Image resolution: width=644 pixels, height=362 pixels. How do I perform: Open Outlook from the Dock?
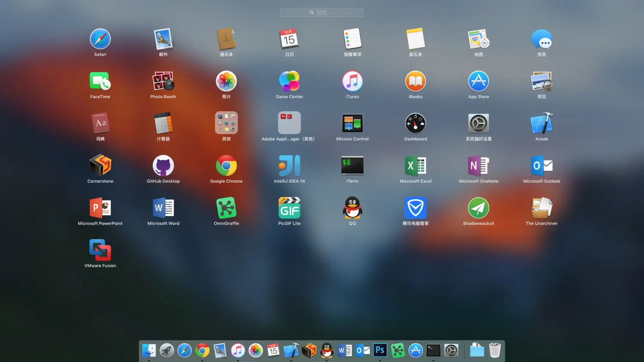(x=362, y=350)
